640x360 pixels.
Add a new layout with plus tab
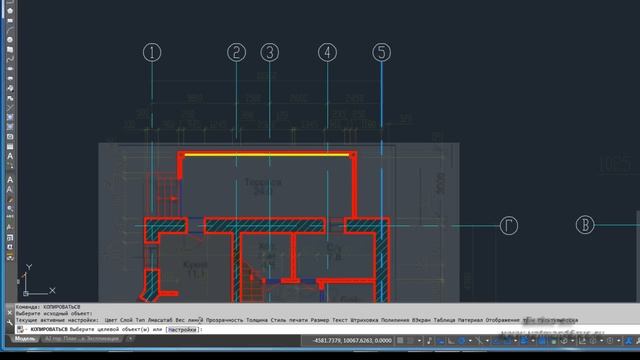tap(130, 339)
